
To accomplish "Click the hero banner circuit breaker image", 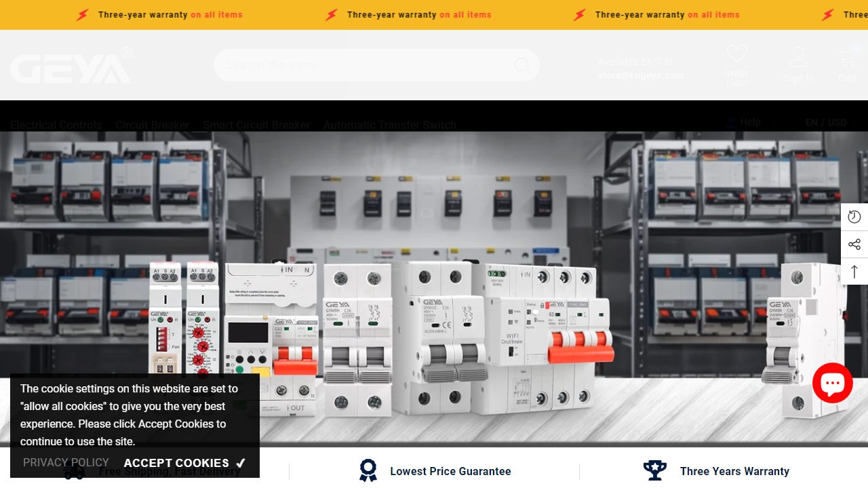I will 434,289.
